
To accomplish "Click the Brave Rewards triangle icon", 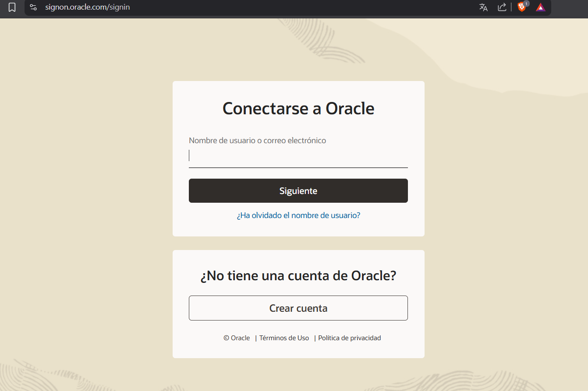I will pyautogui.click(x=541, y=7).
